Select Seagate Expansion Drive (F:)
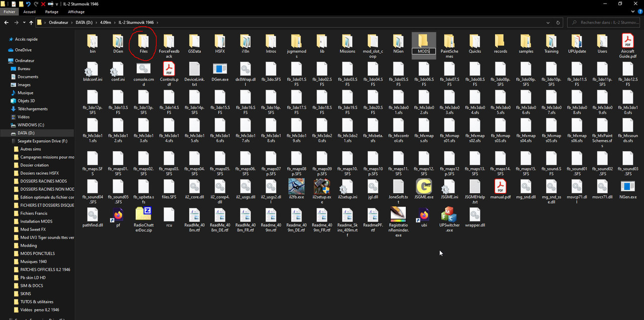This screenshot has height=320, width=644. pos(42,141)
